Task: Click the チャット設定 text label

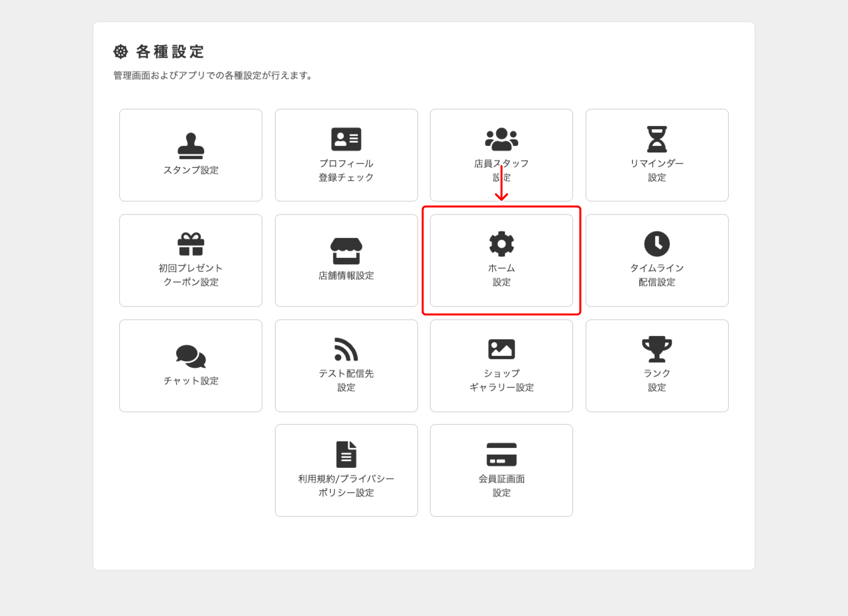Action: point(191,381)
